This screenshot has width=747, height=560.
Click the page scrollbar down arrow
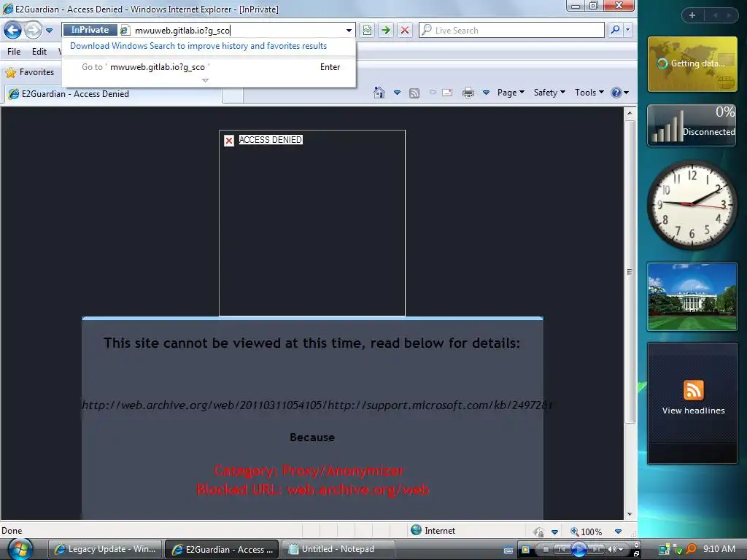630,514
